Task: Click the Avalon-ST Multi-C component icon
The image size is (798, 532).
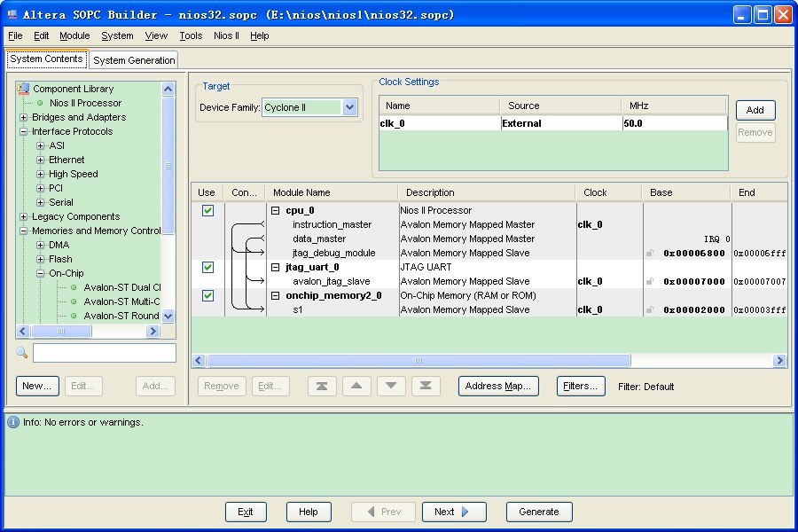Action: click(x=74, y=301)
